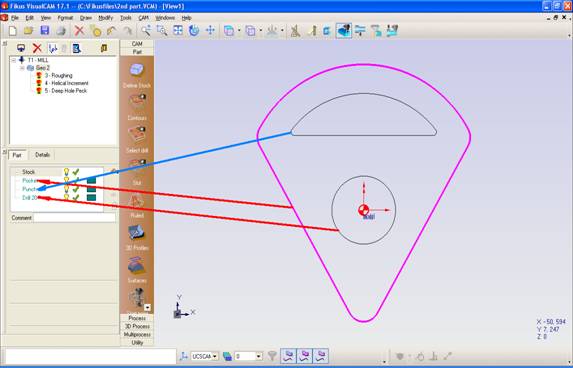Open the File menu
573x368 pixels.
15,18
